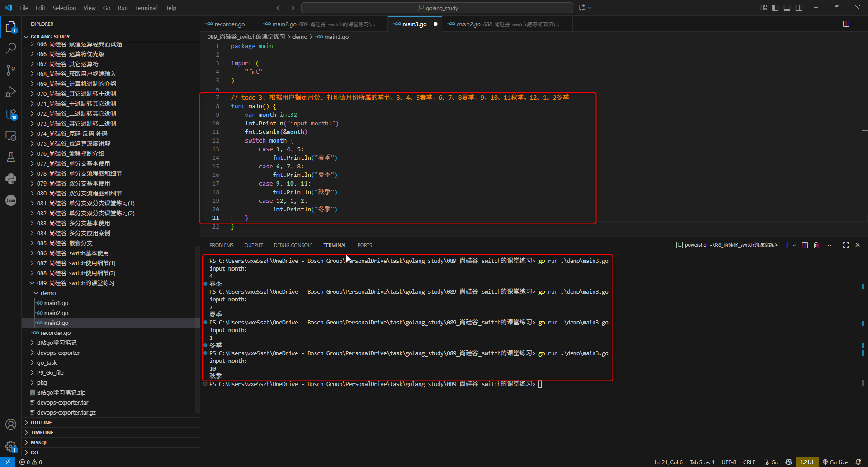Open the Source Control view
The image size is (868, 467).
click(11, 70)
